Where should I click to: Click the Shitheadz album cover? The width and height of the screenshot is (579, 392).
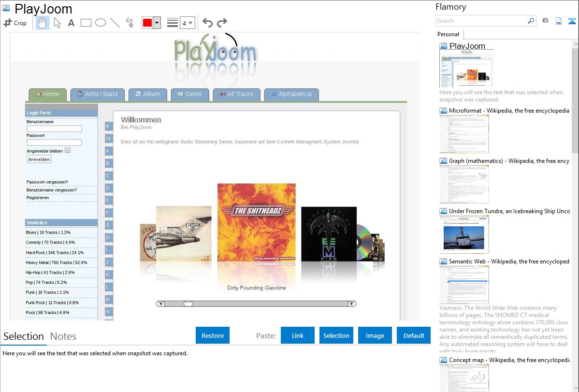pos(257,223)
